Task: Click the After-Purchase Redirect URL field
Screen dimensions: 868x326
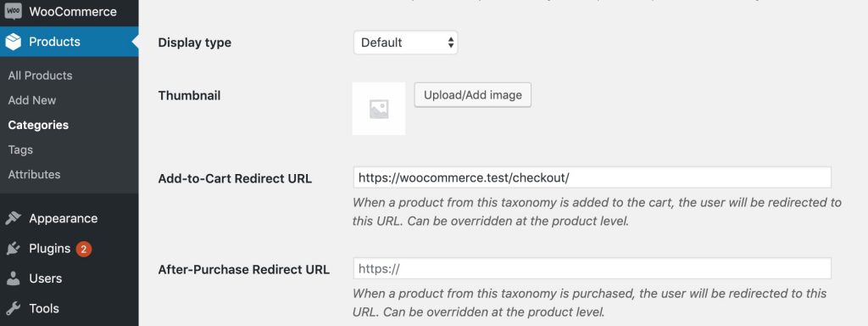Action: [593, 268]
